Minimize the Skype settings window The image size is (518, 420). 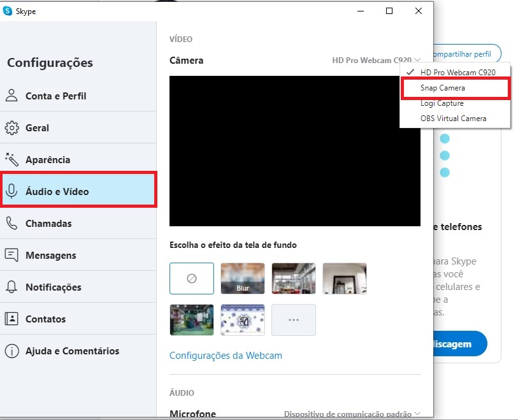361,11
